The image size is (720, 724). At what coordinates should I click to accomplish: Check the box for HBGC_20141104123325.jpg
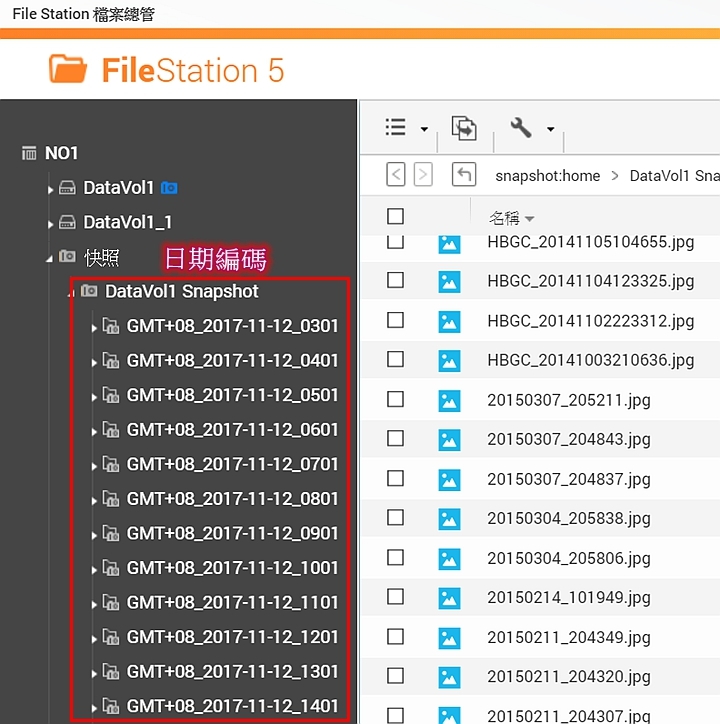(395, 280)
